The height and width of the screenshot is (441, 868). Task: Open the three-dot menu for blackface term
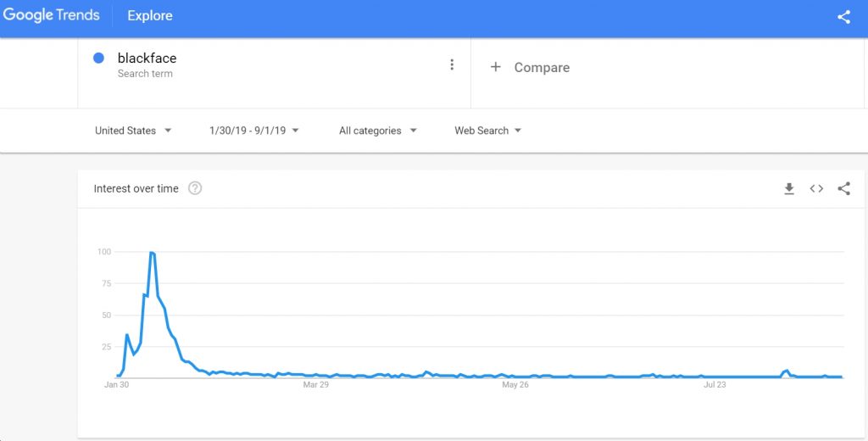(452, 64)
